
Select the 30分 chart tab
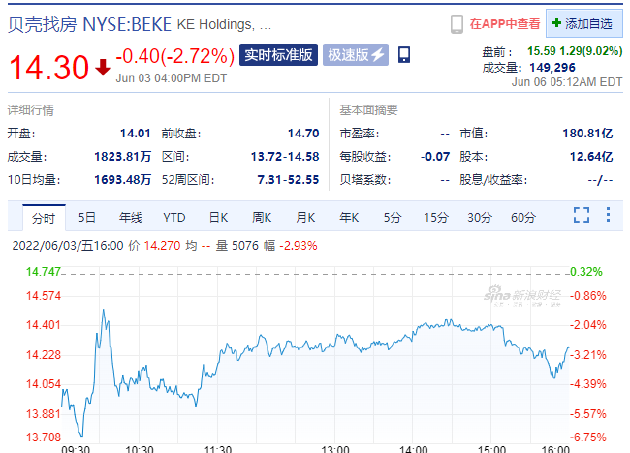tap(479, 218)
